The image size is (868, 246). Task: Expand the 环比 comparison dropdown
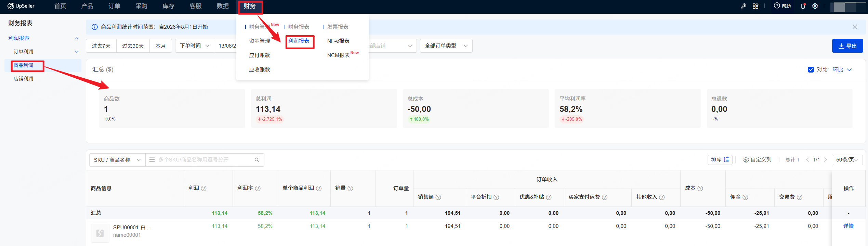click(842, 70)
